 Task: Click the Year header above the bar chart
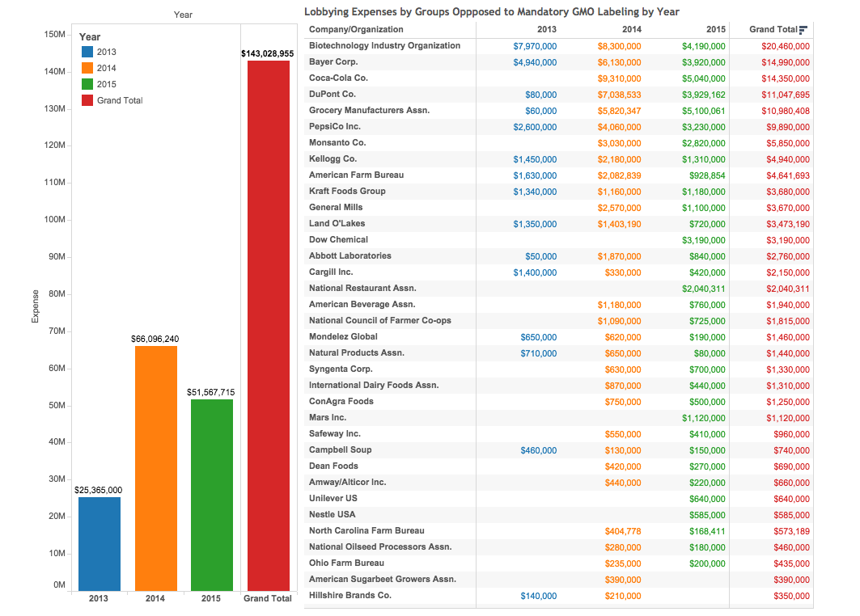click(x=183, y=15)
